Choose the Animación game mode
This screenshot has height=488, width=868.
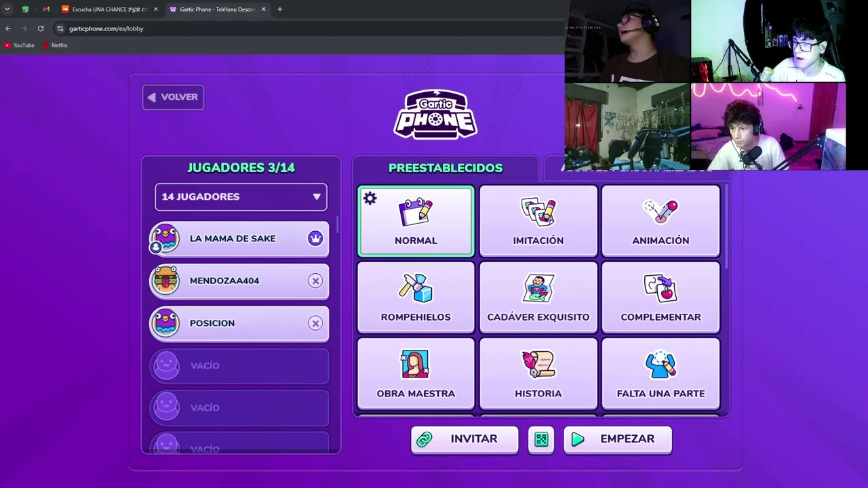pos(660,221)
